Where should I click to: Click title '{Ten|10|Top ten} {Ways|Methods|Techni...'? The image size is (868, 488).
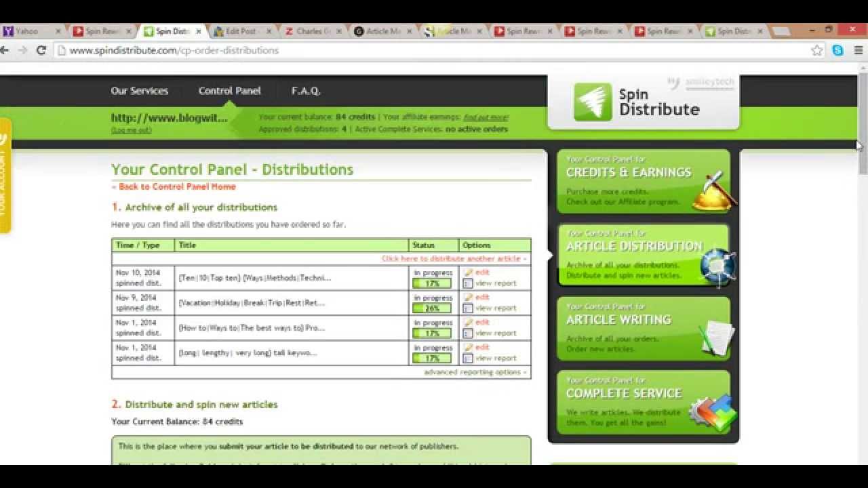pyautogui.click(x=255, y=278)
